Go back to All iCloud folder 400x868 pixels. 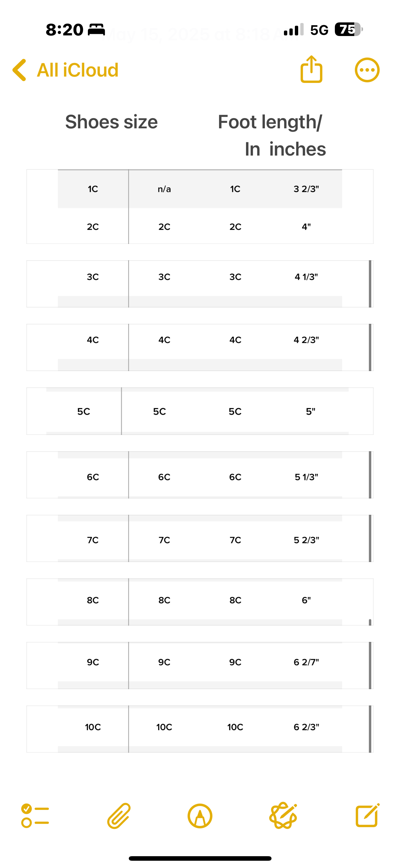77,70
